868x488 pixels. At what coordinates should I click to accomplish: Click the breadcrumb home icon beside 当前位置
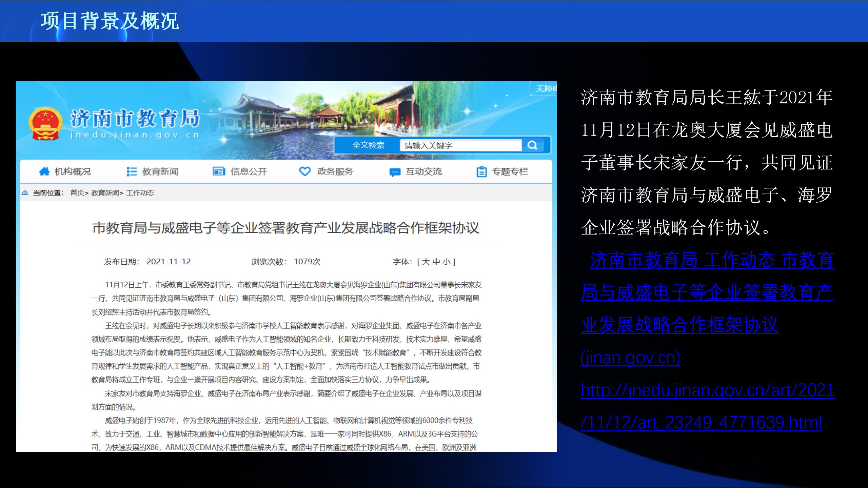[25, 193]
